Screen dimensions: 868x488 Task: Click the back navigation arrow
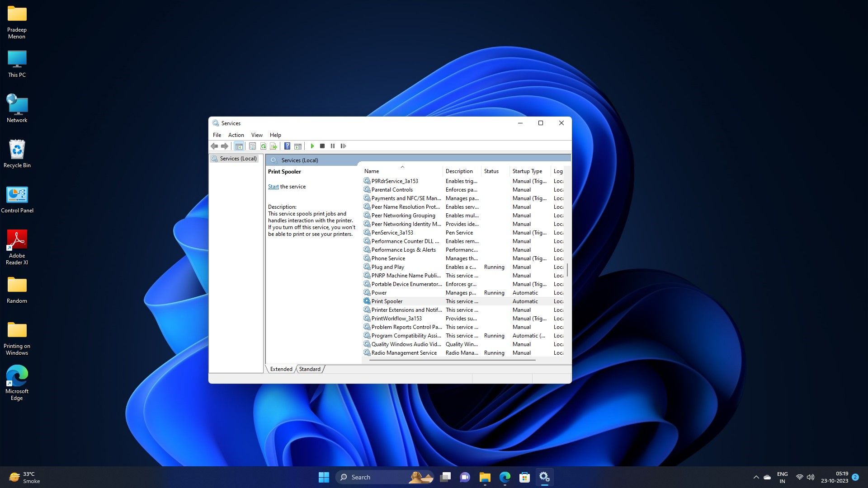pos(214,146)
